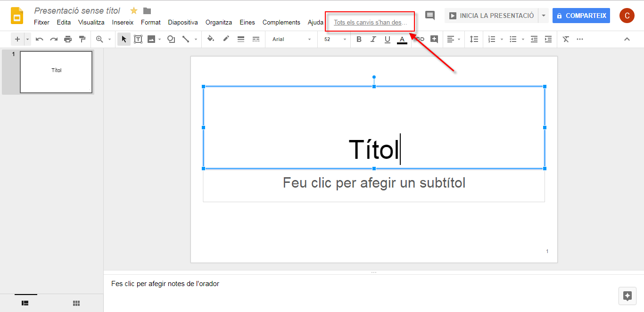Print the presentation via printer icon
Viewport: 644px width, 312px height.
tap(68, 39)
